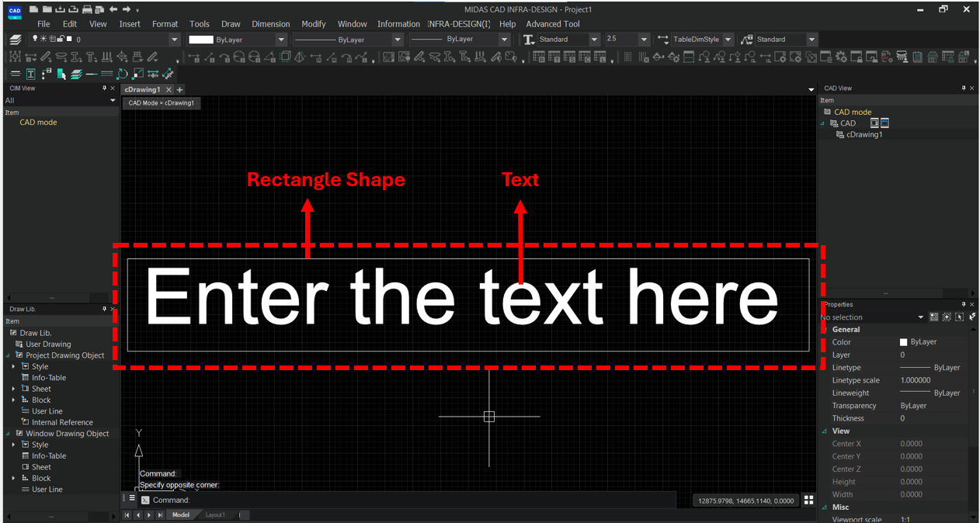Collapse the General section in Properties

click(x=825, y=330)
